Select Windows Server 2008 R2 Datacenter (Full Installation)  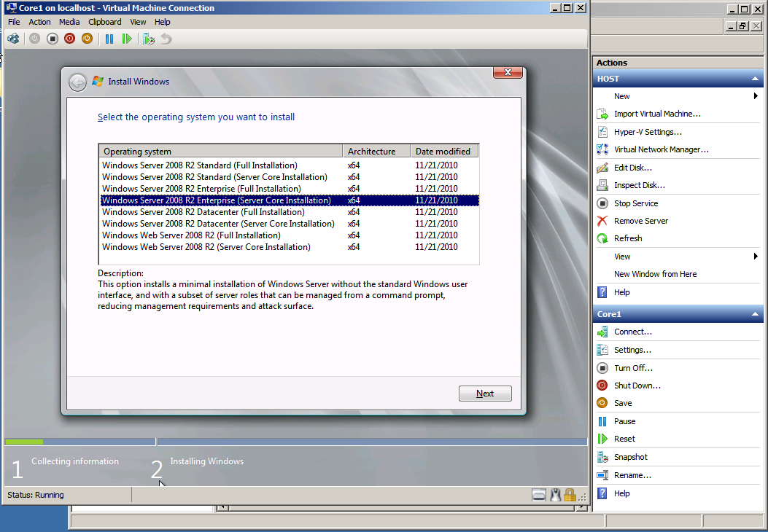point(289,212)
